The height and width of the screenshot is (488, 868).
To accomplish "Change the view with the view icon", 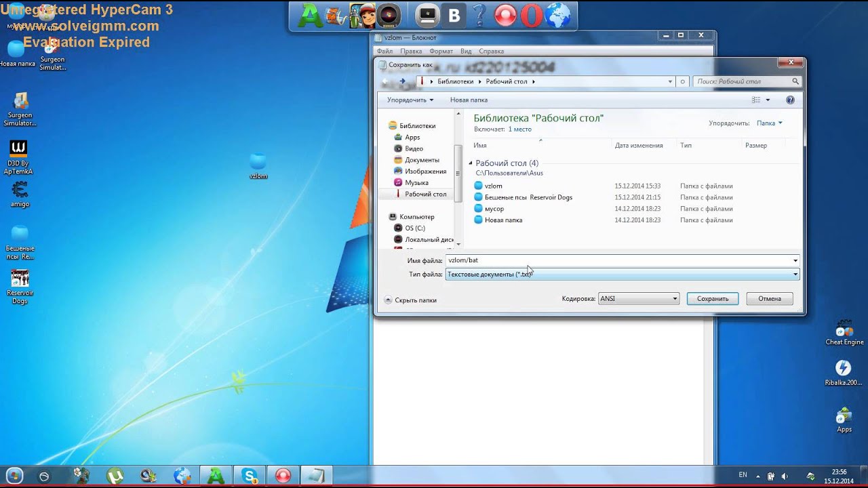I will (x=756, y=100).
